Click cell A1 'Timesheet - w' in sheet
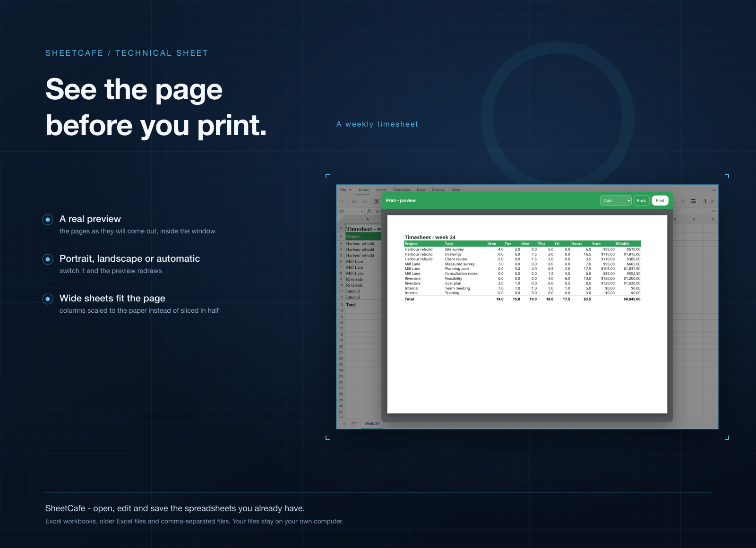Screen dimensions: 756x548 [363, 229]
